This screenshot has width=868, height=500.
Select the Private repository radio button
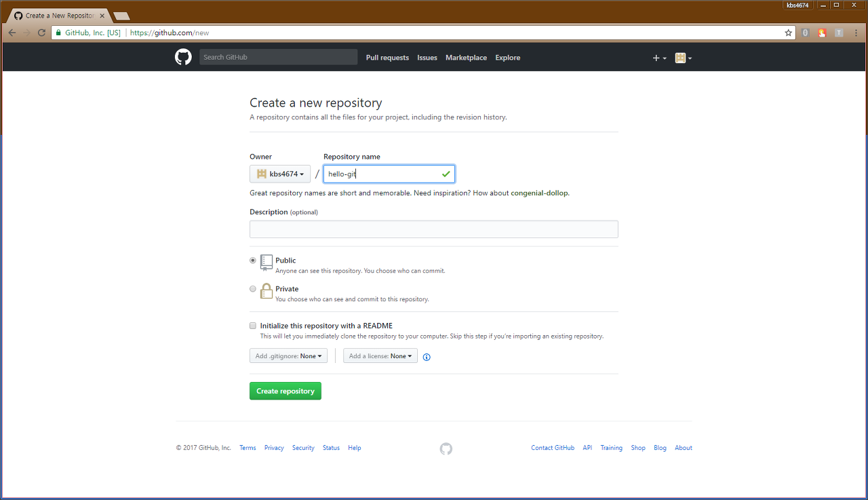(x=253, y=288)
